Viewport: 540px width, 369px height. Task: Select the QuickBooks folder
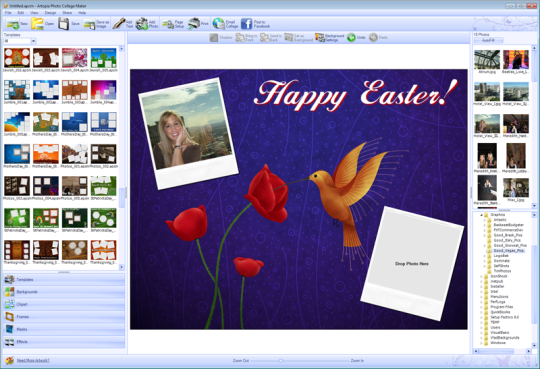coord(500,312)
